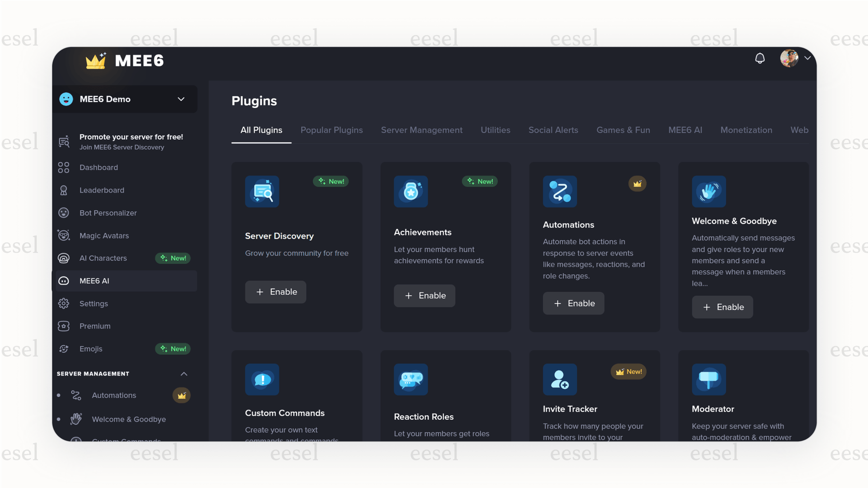Switch to the Popular Plugins tab

click(332, 130)
